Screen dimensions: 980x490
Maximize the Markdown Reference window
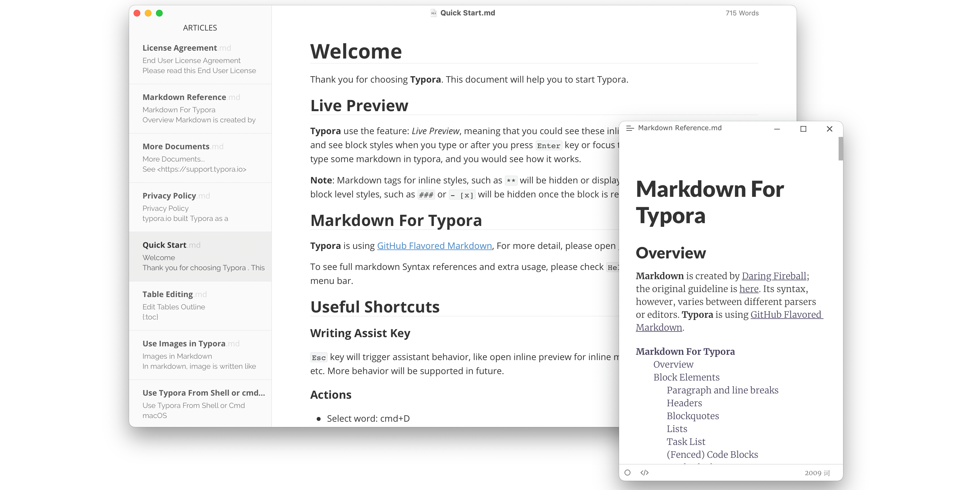[803, 129]
